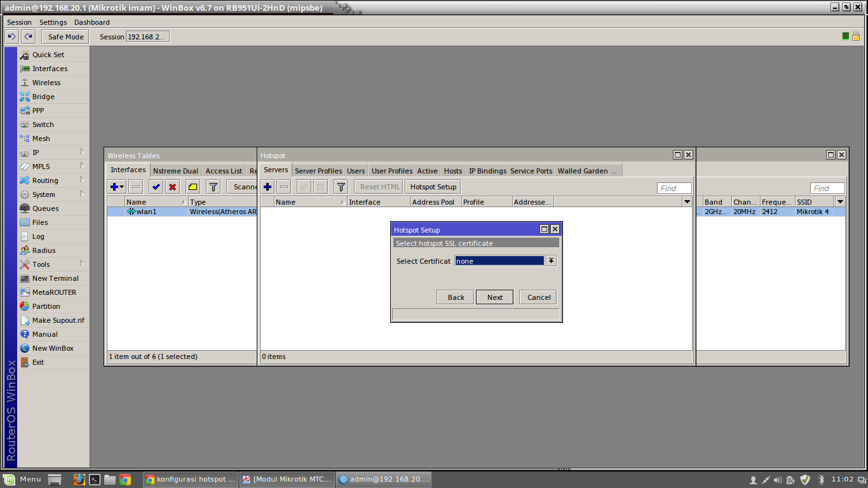The height and width of the screenshot is (488, 868).
Task: Open Linux Mint Menu button
Action: click(x=22, y=479)
